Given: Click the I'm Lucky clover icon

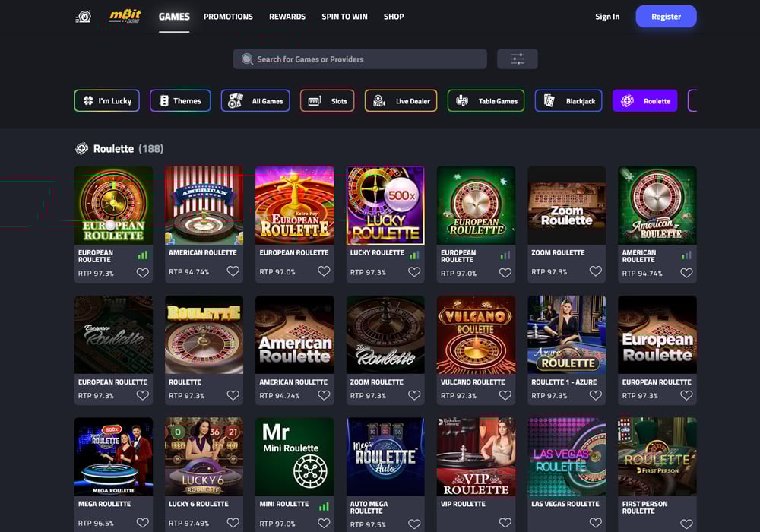Looking at the screenshot, I should tap(86, 100).
